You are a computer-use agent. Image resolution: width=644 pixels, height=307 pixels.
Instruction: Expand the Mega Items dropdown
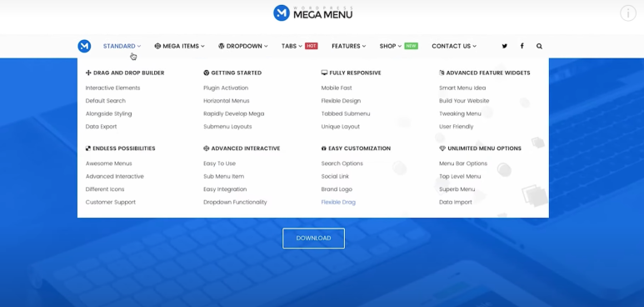pyautogui.click(x=179, y=46)
